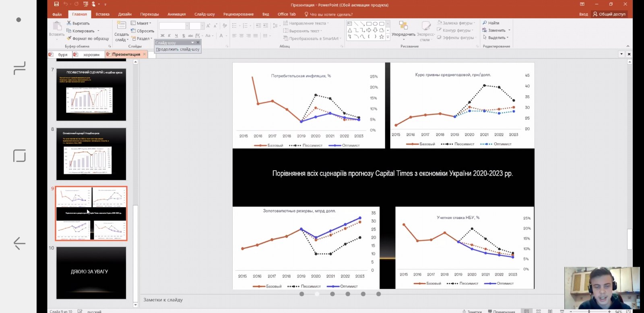Open font name combo box

174,26
